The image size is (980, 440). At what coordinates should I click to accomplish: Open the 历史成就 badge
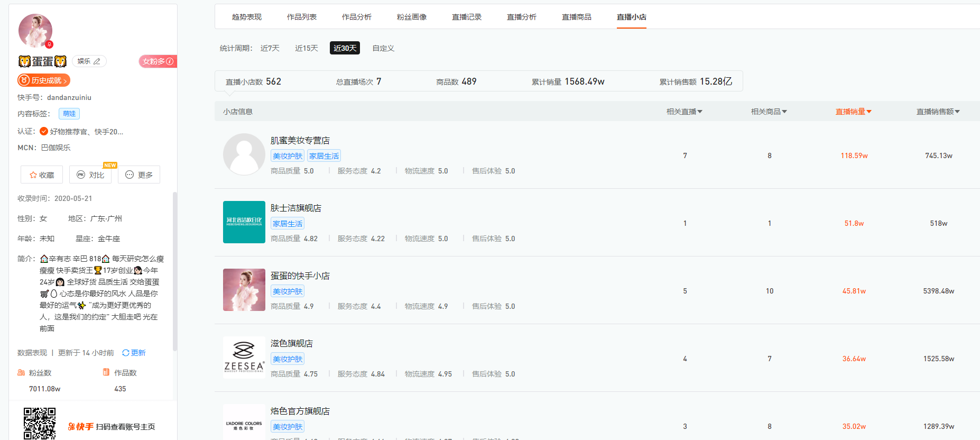44,80
